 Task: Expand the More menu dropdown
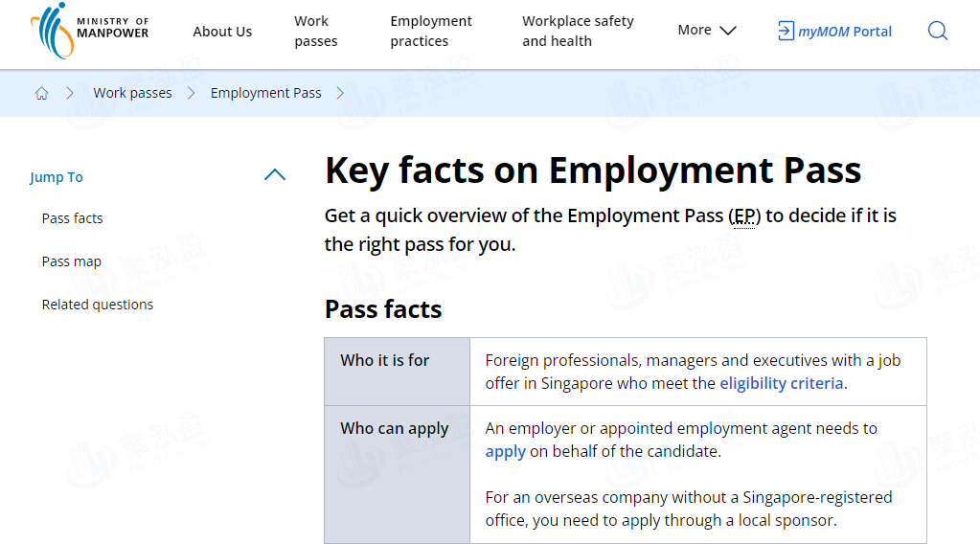point(707,31)
